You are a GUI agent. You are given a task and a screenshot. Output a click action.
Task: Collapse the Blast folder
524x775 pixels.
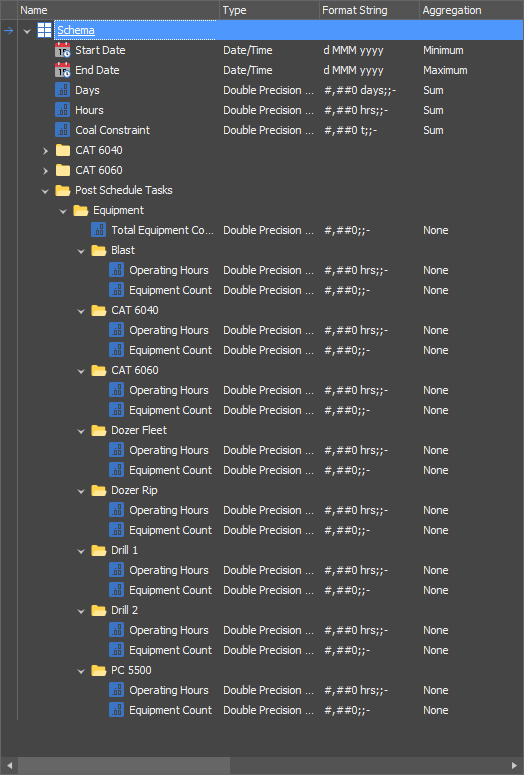point(81,251)
